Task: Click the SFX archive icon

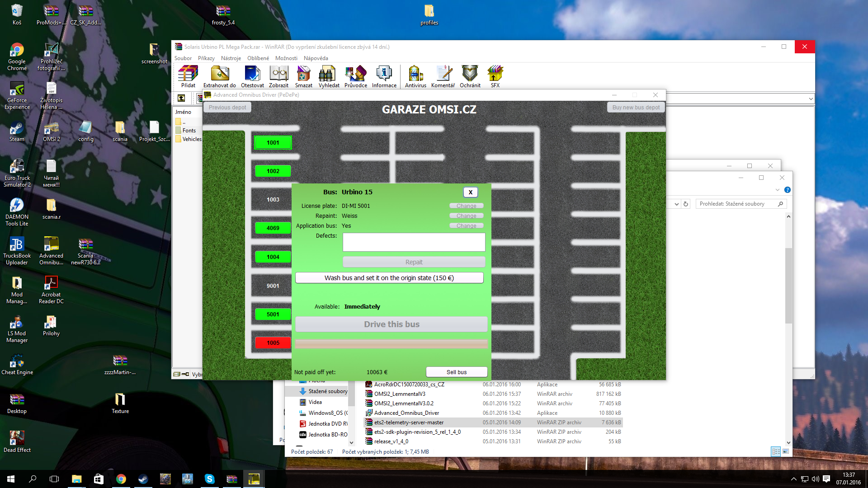Action: [x=495, y=76]
